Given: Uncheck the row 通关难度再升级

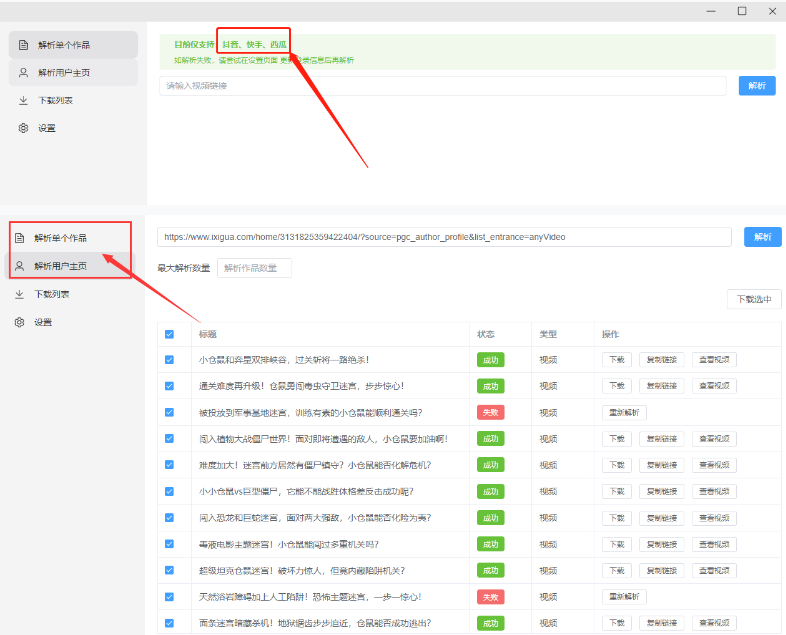Looking at the screenshot, I should [x=169, y=386].
